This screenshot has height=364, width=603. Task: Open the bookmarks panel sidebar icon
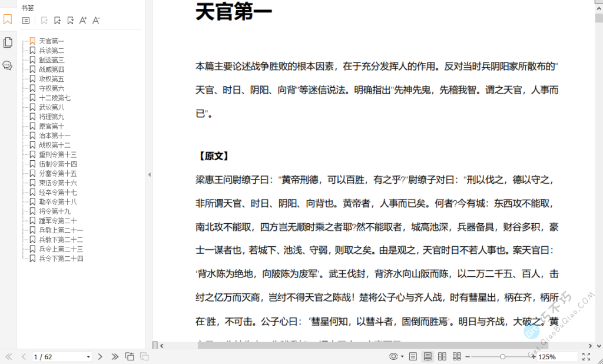coord(8,20)
